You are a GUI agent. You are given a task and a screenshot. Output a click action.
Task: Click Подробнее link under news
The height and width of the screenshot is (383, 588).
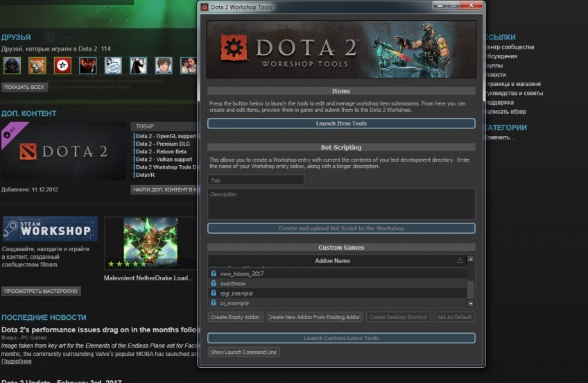(17, 361)
